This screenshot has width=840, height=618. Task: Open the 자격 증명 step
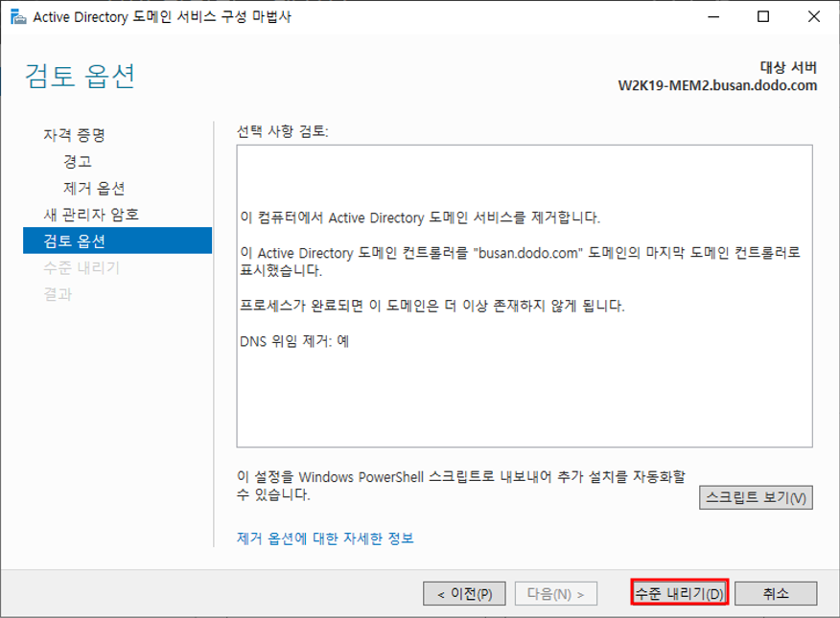click(74, 135)
